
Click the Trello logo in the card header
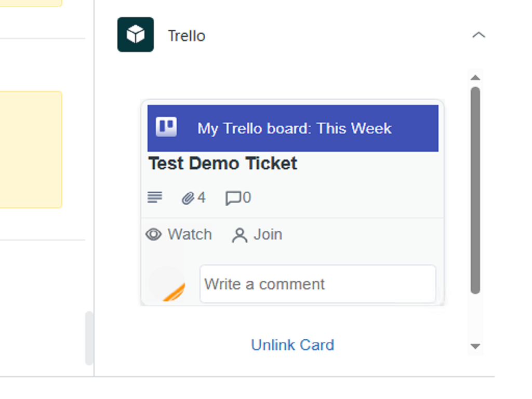(166, 127)
